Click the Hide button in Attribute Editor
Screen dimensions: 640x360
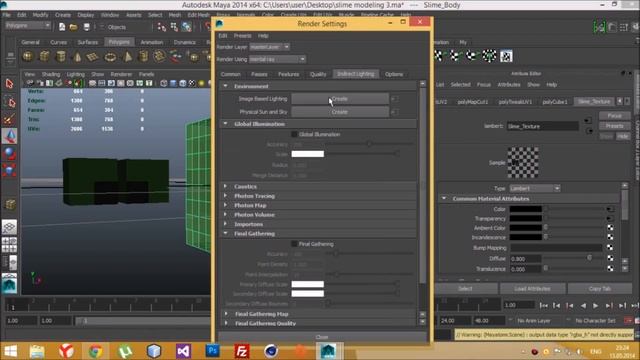tap(623, 136)
